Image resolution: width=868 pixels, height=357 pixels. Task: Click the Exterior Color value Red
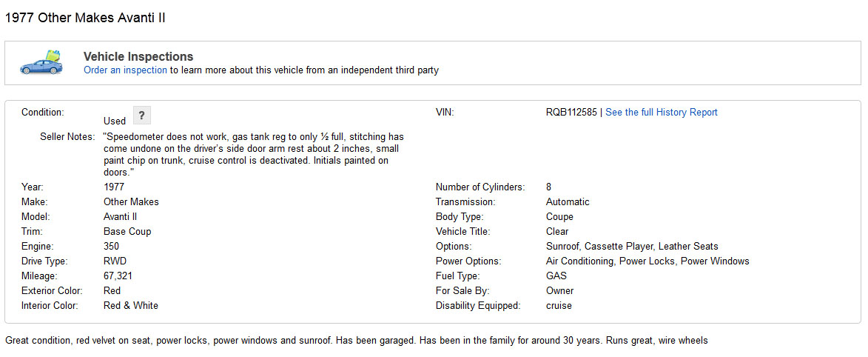coord(112,290)
